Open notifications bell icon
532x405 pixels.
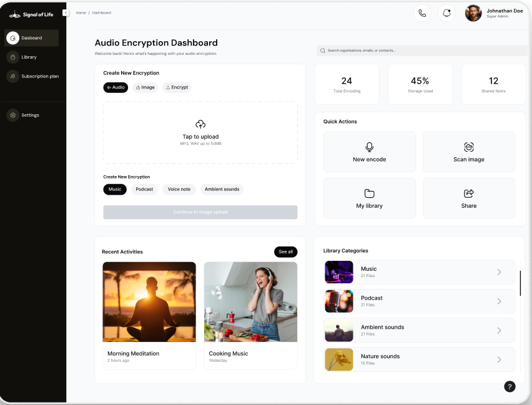(446, 13)
